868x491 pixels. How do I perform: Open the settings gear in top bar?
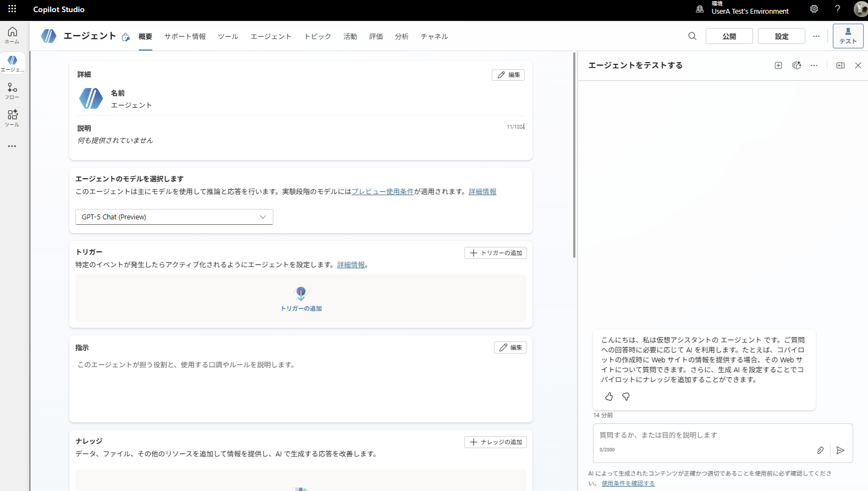[x=814, y=9]
